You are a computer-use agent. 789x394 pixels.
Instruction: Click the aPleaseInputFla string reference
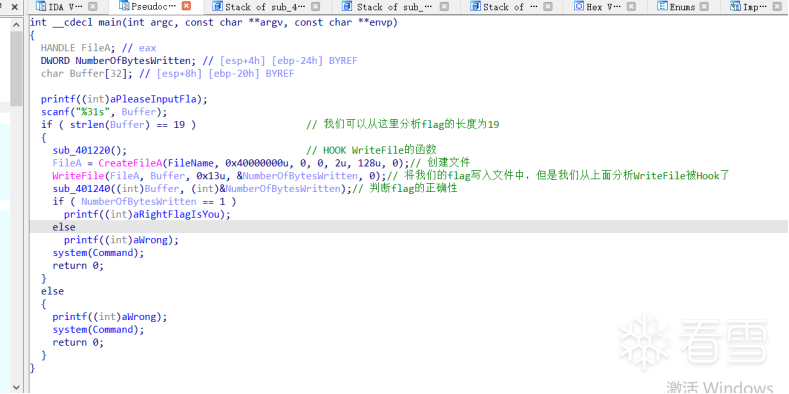point(155,99)
